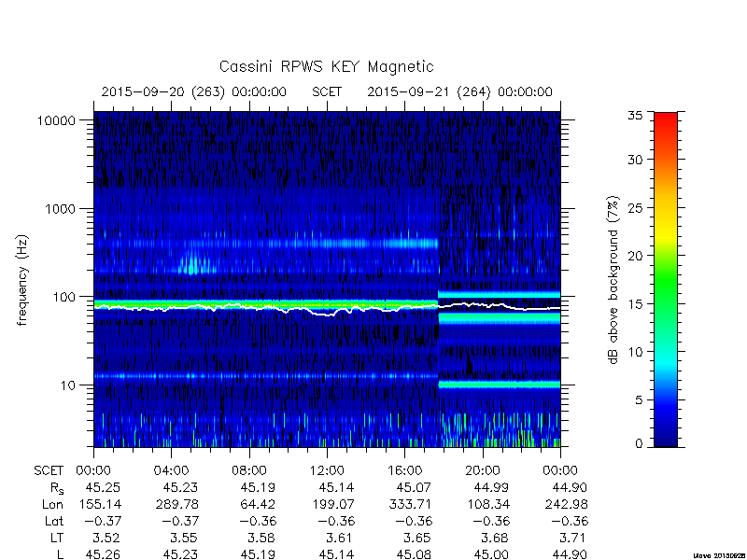
Task: Click the frequency (Hz) axis label
Action: click(22, 280)
